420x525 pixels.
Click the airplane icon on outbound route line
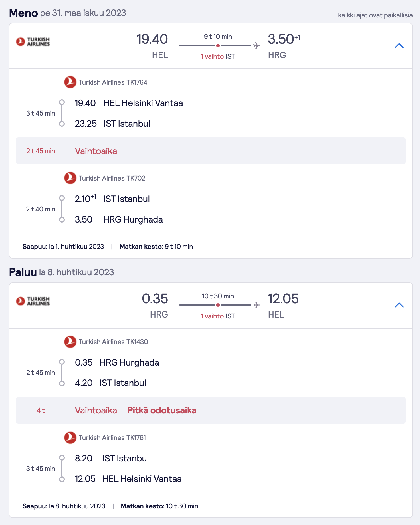(x=257, y=46)
